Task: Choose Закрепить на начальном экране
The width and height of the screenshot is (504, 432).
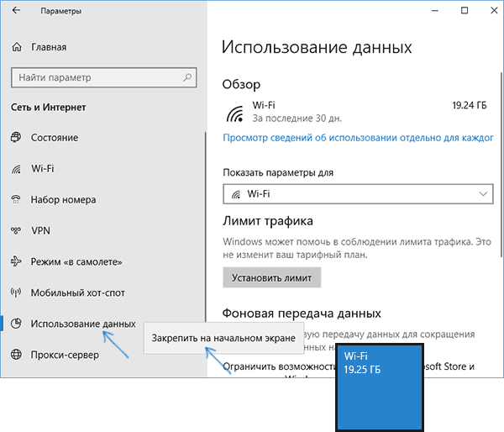Action: pos(223,338)
